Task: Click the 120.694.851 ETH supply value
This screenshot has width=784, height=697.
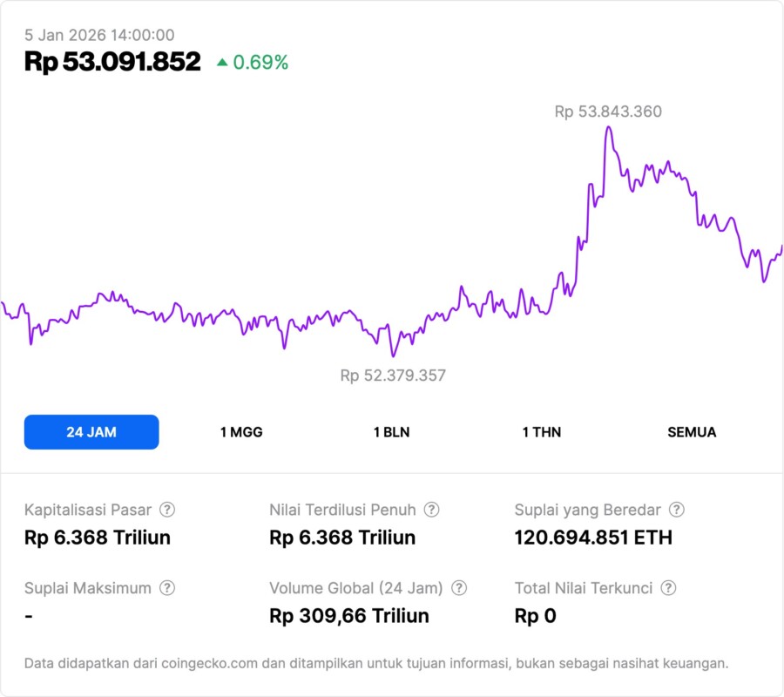Action: (x=593, y=538)
